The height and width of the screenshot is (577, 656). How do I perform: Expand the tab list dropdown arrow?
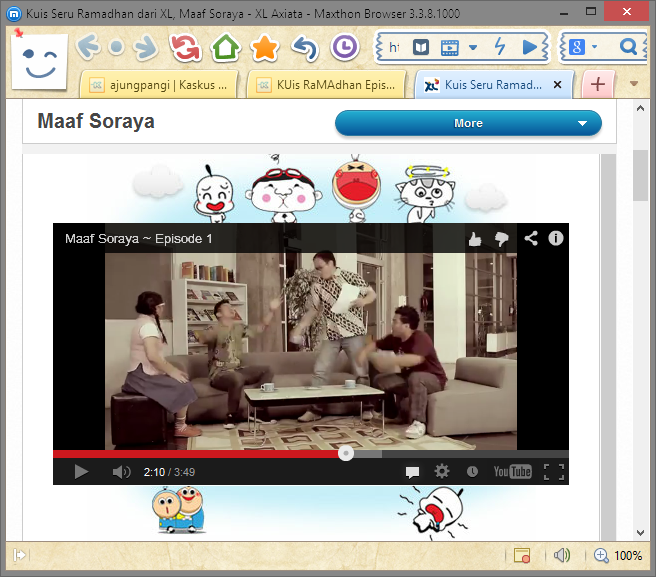click(634, 84)
